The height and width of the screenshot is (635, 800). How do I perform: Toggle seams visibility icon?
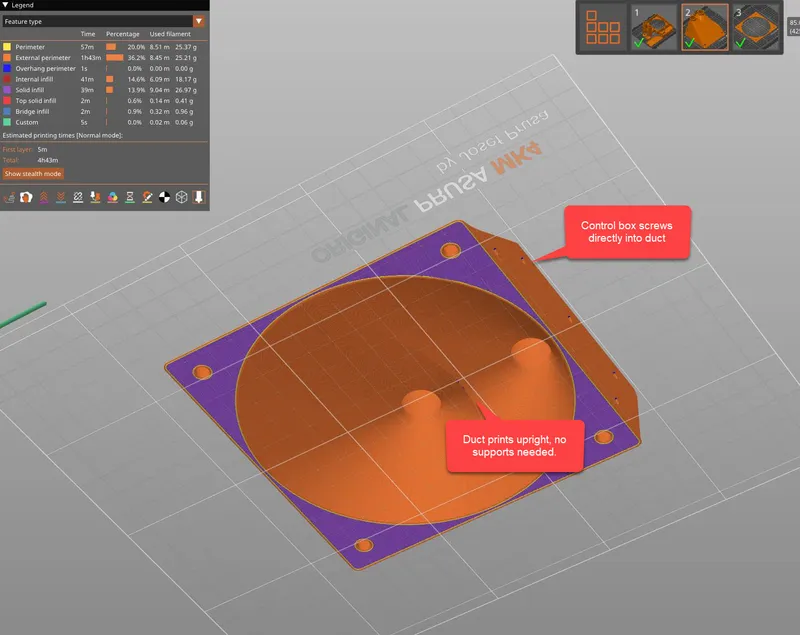78,197
